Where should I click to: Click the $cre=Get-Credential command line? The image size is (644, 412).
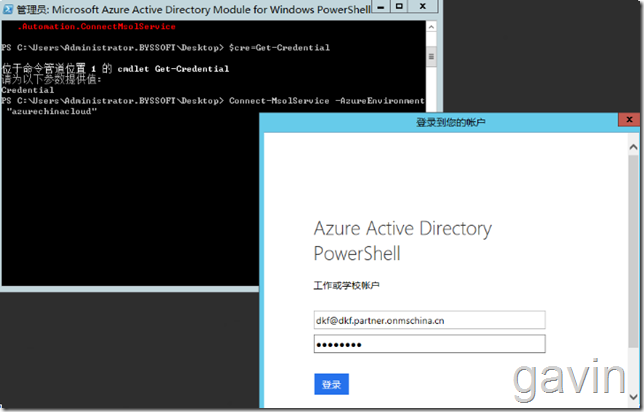(x=166, y=48)
